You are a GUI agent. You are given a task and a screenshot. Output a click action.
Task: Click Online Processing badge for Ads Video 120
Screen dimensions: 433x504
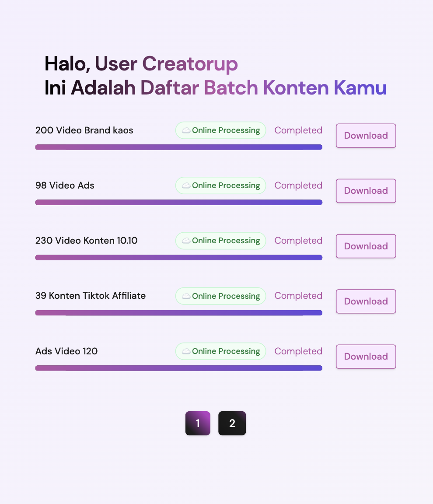coord(221,351)
